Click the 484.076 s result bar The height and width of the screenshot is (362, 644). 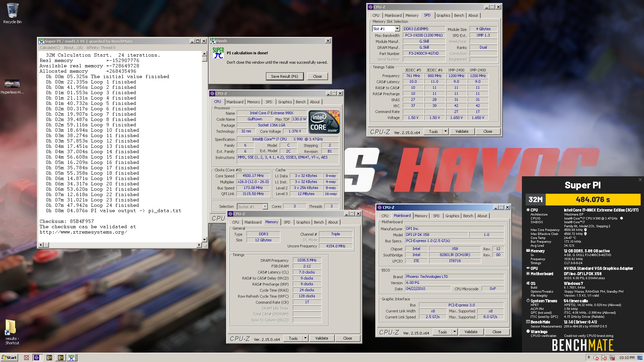click(593, 199)
